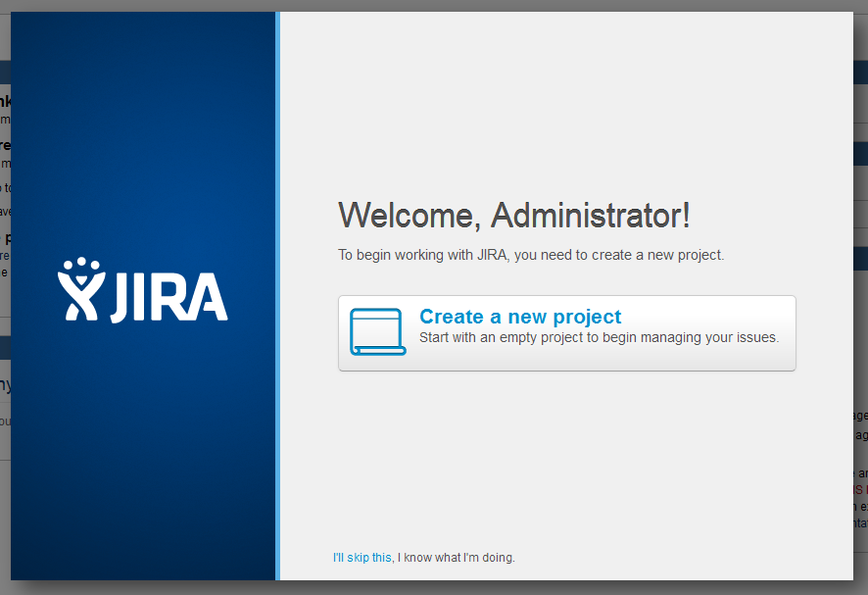The width and height of the screenshot is (868, 595).
Task: Click the "To begin working with JIRA" sentence
Action: [x=531, y=255]
